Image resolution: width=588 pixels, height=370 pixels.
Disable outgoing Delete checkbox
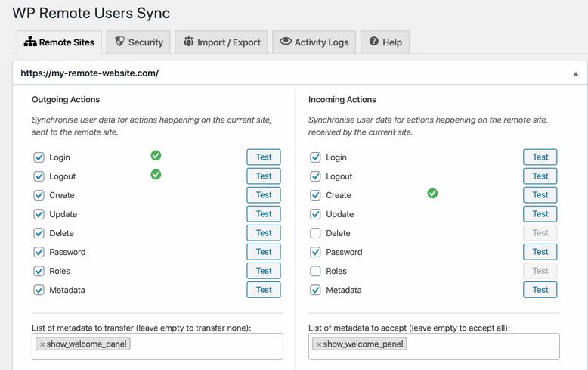[39, 233]
